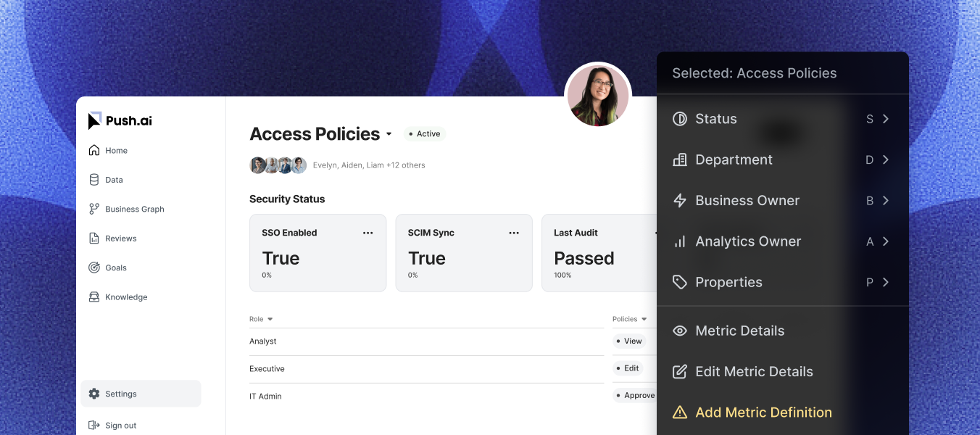980x435 pixels.
Task: Select Add Metric Definition
Action: point(783,413)
